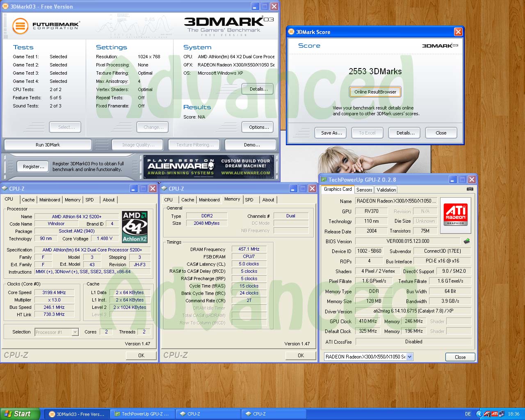
Task: Switch to second CPU-Z taskbar button
Action: pyautogui.click(x=274, y=414)
